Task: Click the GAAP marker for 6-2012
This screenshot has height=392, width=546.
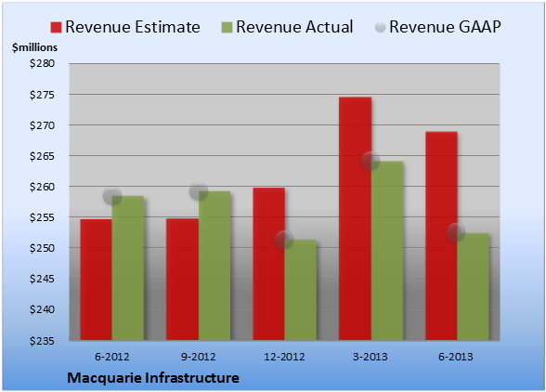Action: [x=112, y=196]
